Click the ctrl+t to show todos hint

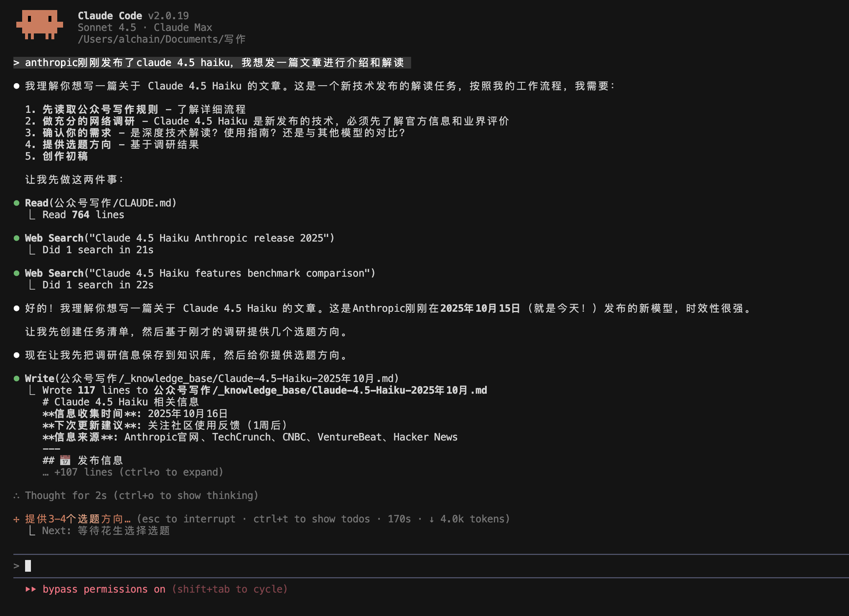(311, 519)
